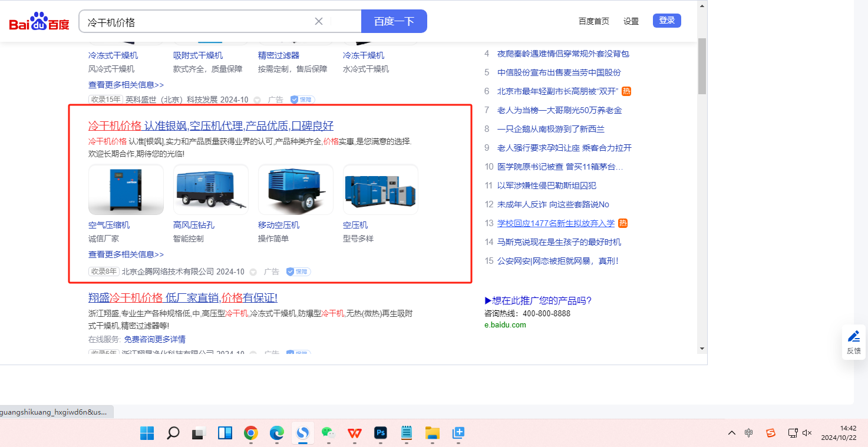Screen dimensions: 868x447
Task: Open hot search 一只企鹅从南极游到了新西兰
Action: [x=551, y=129]
